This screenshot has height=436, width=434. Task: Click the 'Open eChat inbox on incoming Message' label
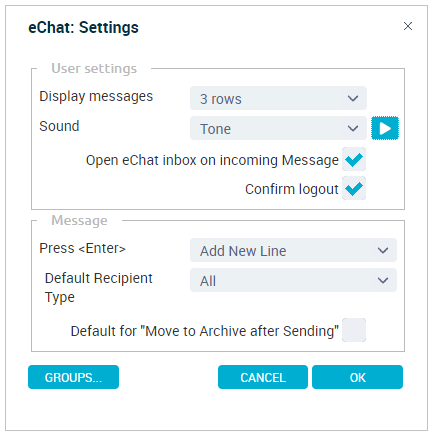212,160
